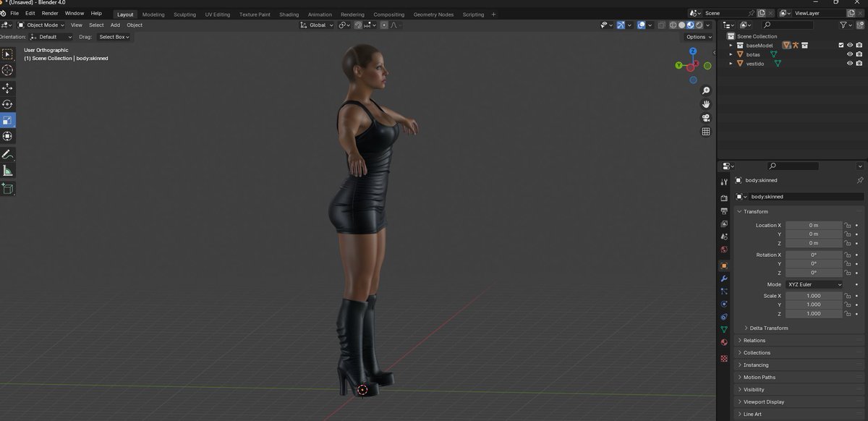Open the Material properties tab

coord(724,343)
